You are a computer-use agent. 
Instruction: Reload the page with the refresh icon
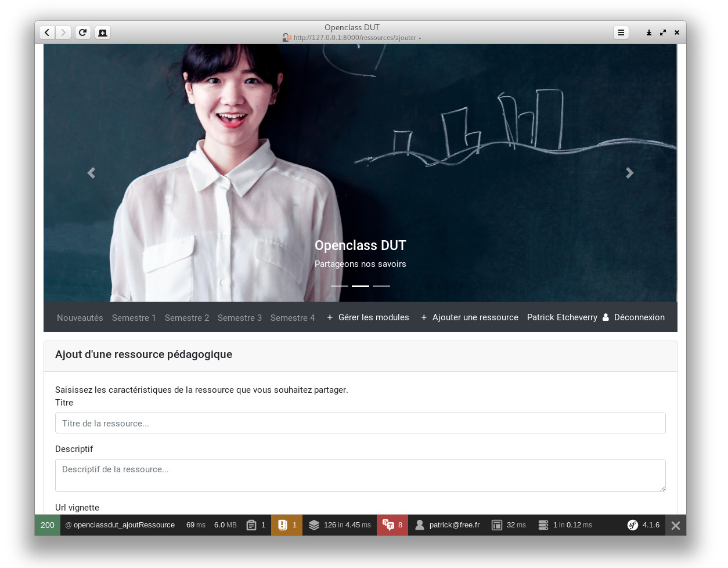83,32
